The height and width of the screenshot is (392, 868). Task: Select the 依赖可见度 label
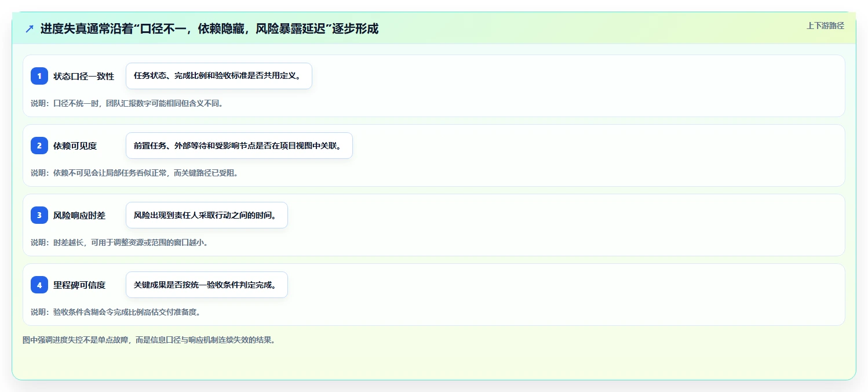pos(75,146)
